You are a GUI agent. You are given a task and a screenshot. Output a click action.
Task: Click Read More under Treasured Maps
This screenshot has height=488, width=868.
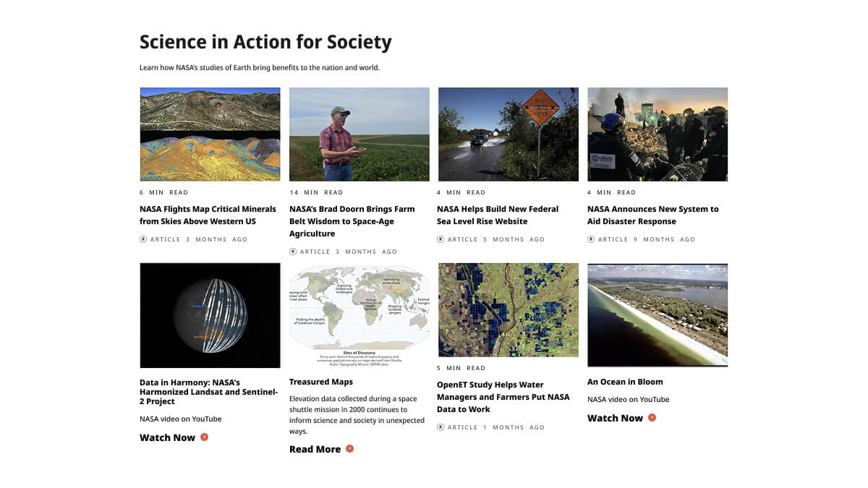tap(315, 449)
